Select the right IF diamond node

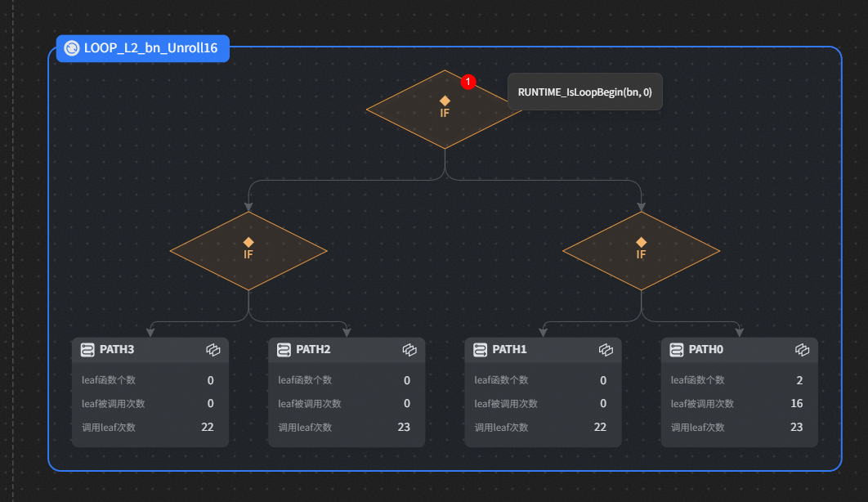641,250
